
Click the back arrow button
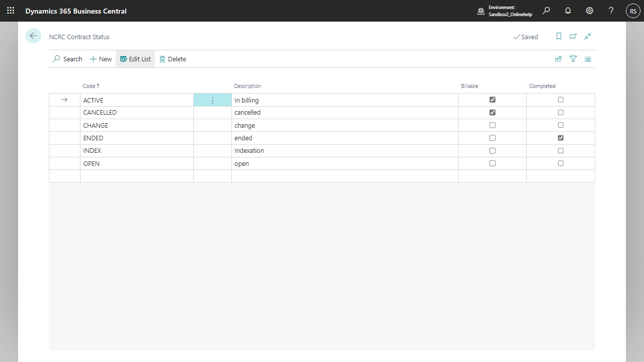pos(33,36)
